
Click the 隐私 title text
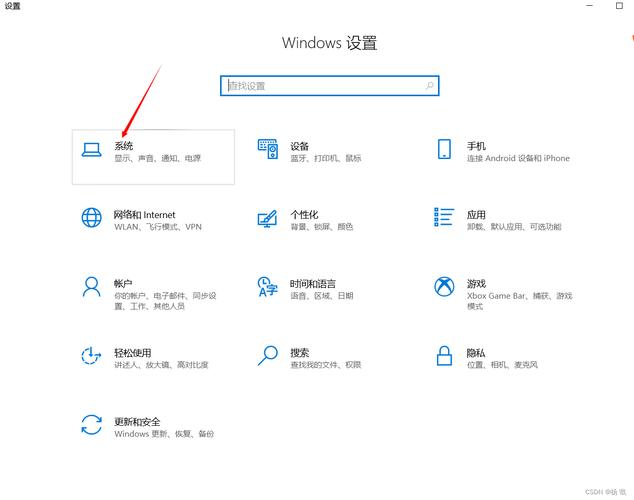(476, 353)
